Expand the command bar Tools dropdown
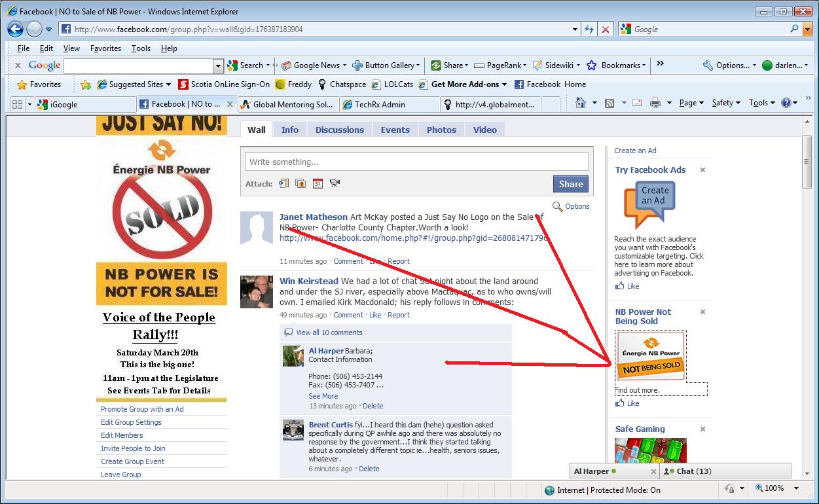Image resolution: width=819 pixels, height=504 pixels. tap(762, 103)
